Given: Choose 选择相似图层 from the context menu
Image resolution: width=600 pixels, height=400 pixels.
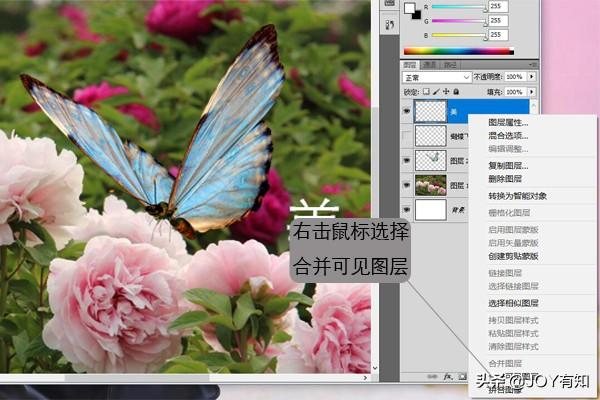Looking at the screenshot, I should [513, 303].
